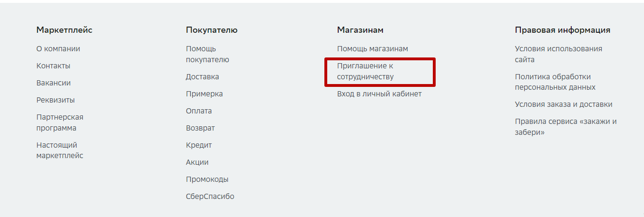644x217 pixels.
Task: Open Партнерская программа link
Action: [x=60, y=123]
